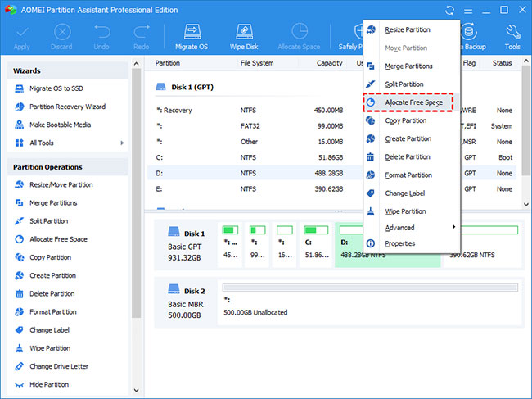532x399 pixels.
Task: Collapse the Wizards section header
Action: pyautogui.click(x=67, y=70)
